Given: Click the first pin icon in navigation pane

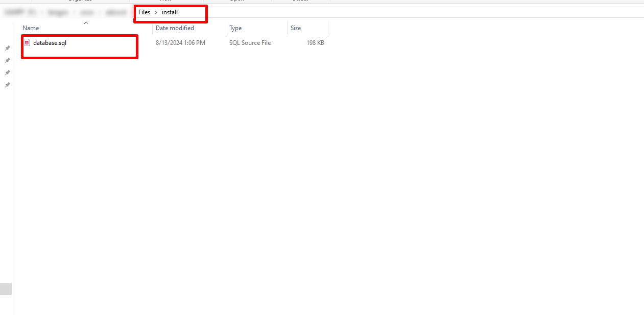Looking at the screenshot, I should pyautogui.click(x=8, y=48).
